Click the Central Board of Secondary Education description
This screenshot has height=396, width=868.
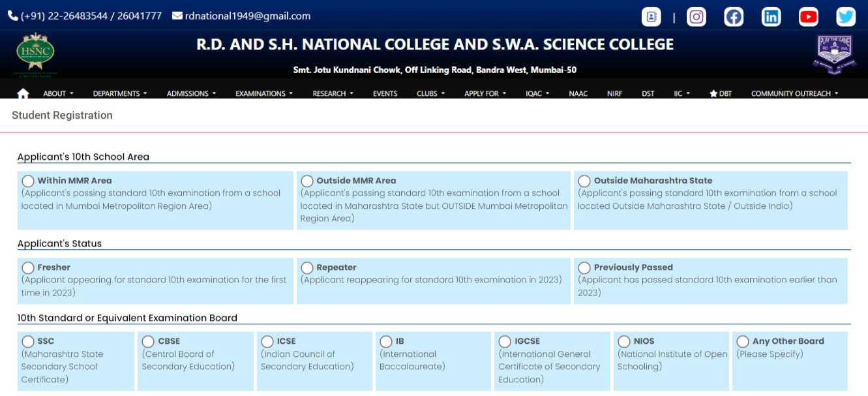pos(188,360)
